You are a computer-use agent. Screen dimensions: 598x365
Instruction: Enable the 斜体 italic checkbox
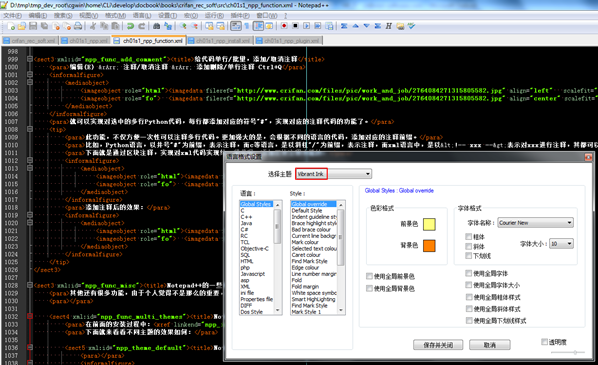coord(469,246)
